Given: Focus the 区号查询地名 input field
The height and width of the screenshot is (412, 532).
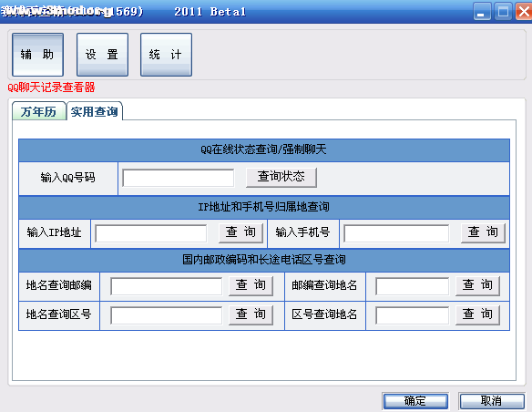Looking at the screenshot, I should [413, 315].
